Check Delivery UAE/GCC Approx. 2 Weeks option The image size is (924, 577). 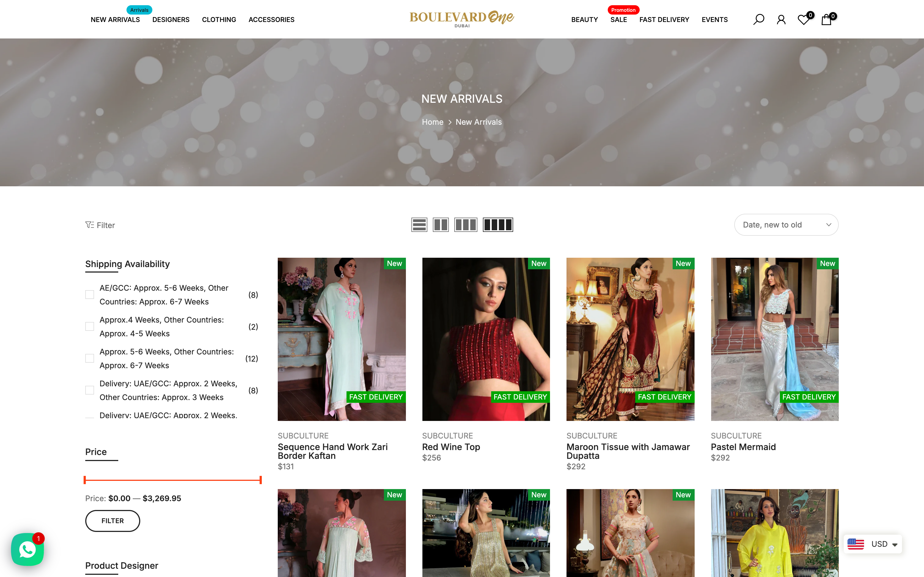(x=90, y=390)
